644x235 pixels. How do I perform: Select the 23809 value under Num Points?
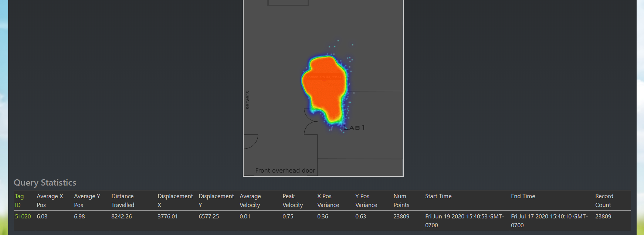coord(401,217)
